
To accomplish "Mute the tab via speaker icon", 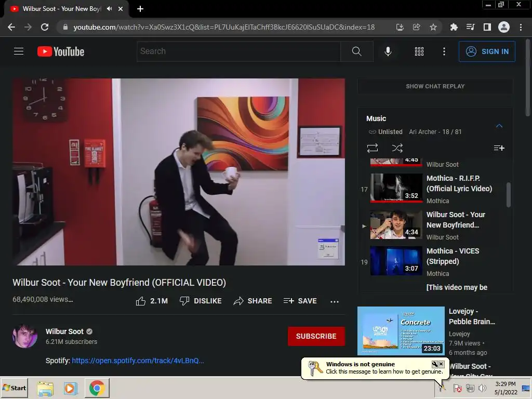I will [109, 9].
